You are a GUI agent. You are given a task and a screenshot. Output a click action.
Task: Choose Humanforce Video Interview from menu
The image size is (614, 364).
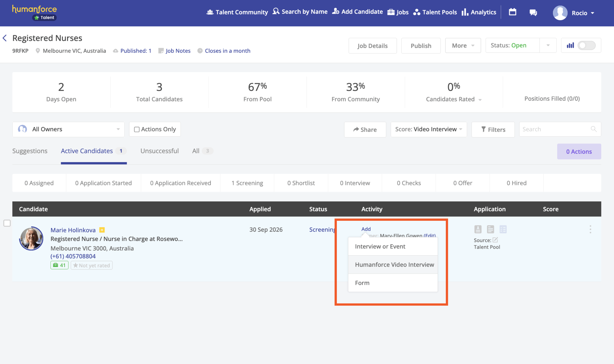(x=393, y=264)
